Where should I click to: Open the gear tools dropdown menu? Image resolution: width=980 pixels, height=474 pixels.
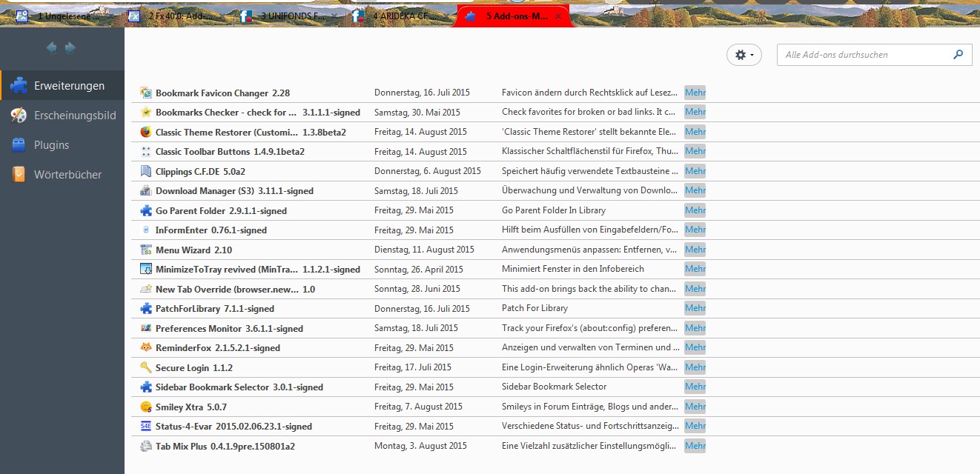pyautogui.click(x=744, y=55)
